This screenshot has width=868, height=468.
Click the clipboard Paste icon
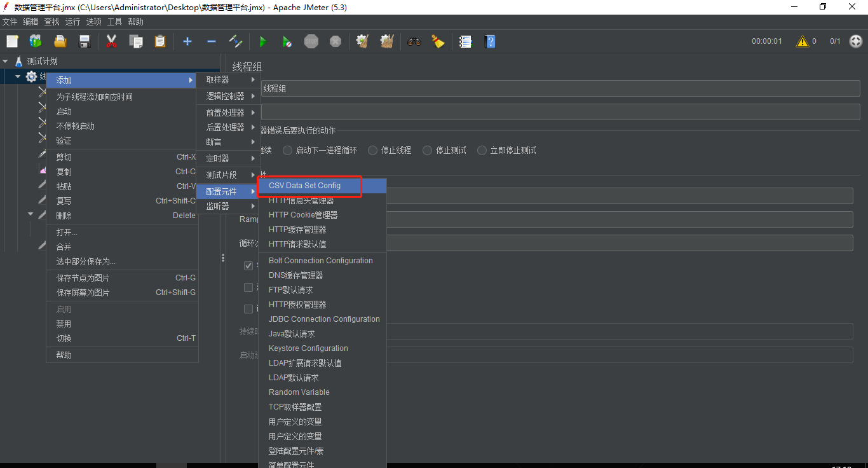160,41
